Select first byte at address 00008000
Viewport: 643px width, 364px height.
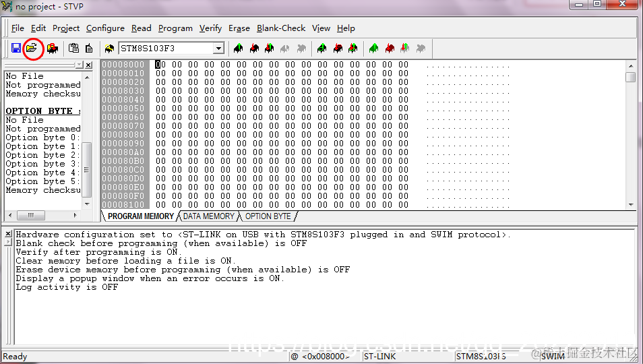[x=160, y=64]
